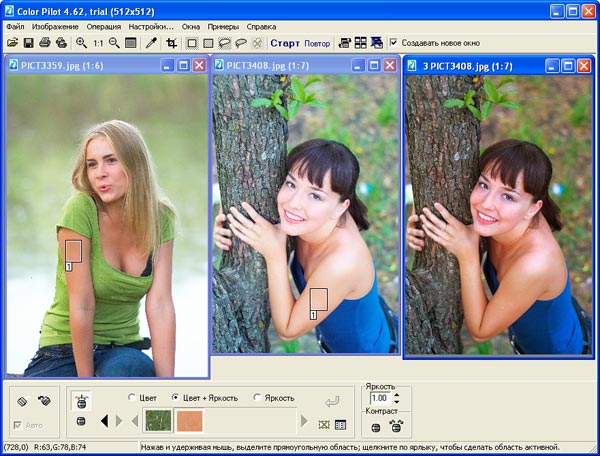Click the barrel icon under Контраст
Viewport: 600px width, 456px height.
pyautogui.click(x=376, y=427)
